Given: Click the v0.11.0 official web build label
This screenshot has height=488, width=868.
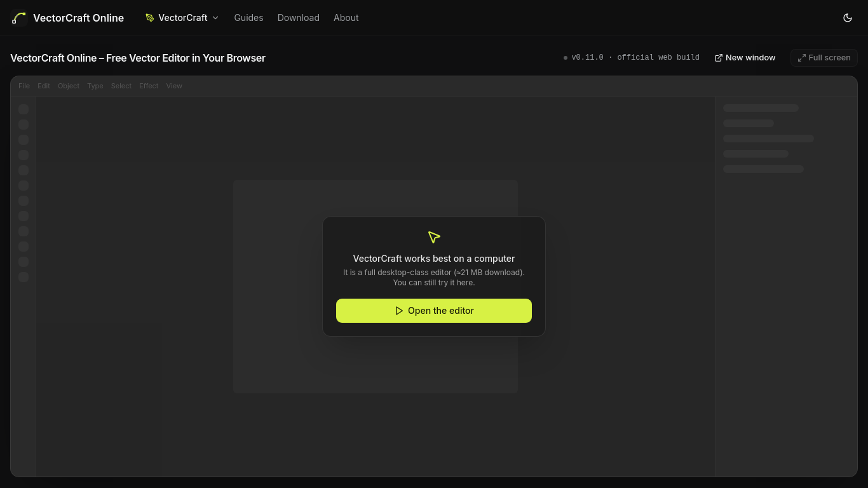Looking at the screenshot, I should (632, 58).
